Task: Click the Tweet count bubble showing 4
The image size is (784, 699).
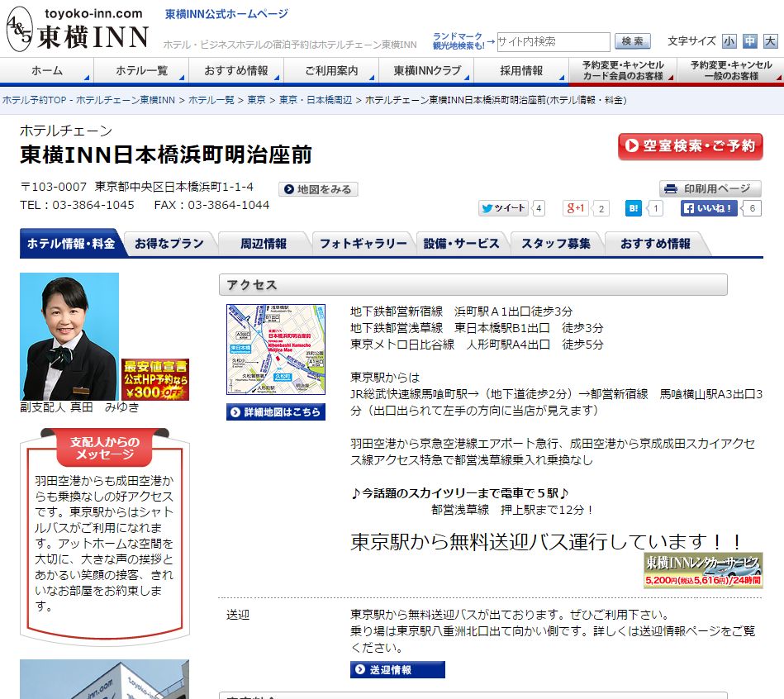Action: pos(539,208)
